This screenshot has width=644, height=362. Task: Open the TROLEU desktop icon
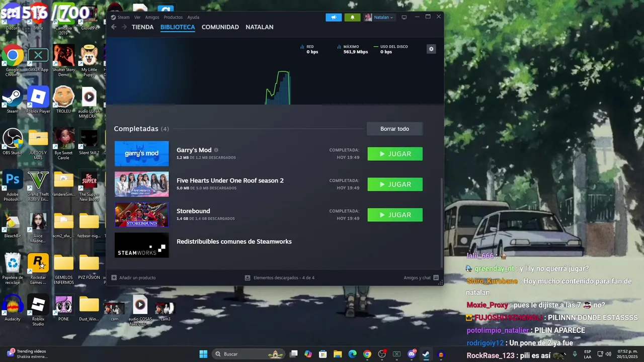(x=63, y=101)
